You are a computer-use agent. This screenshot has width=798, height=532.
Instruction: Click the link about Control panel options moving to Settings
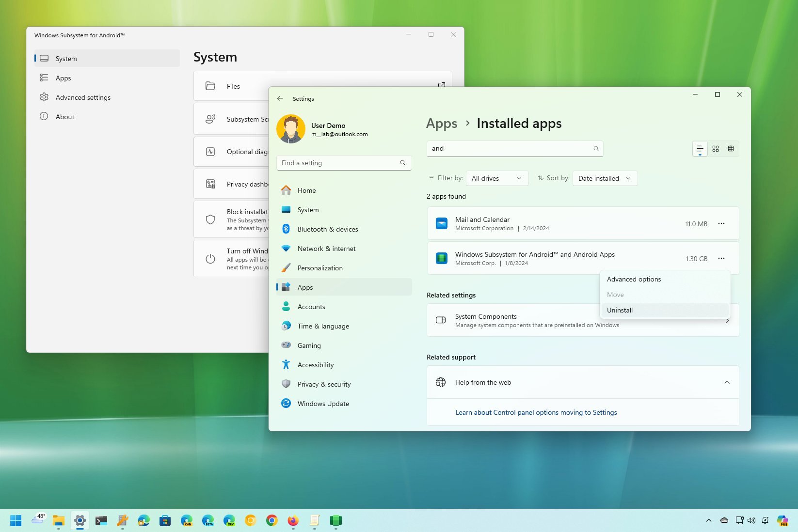pyautogui.click(x=536, y=412)
